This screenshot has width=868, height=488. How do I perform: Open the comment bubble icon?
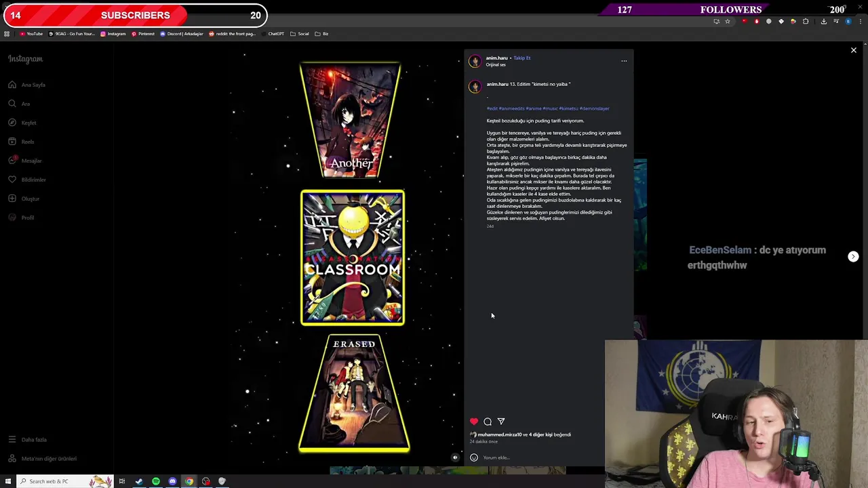488,422
